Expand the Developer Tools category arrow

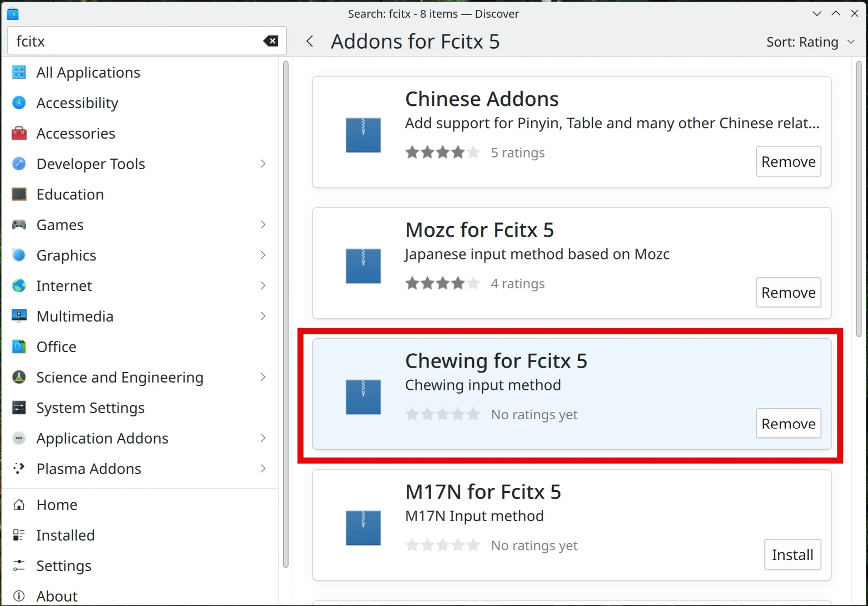pos(263,164)
